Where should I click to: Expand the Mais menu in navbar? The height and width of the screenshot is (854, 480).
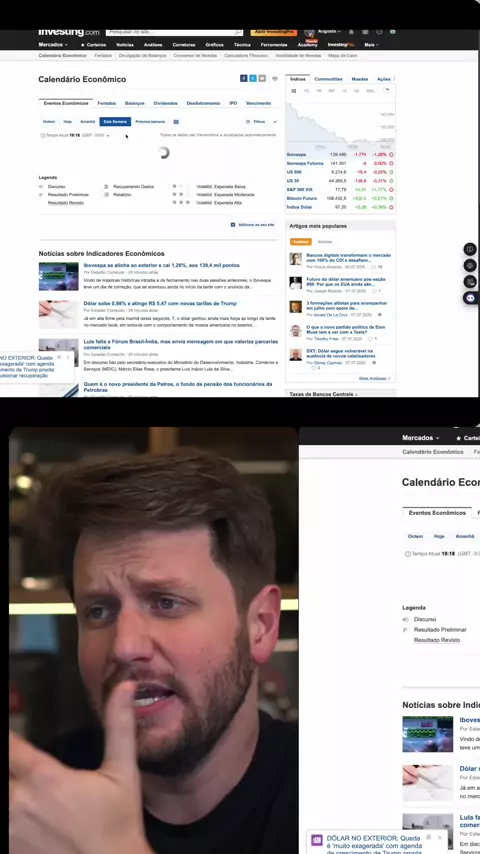point(371,45)
